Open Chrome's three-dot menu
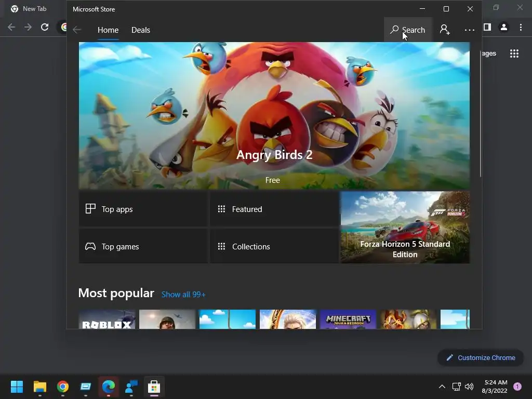 pyautogui.click(x=521, y=27)
